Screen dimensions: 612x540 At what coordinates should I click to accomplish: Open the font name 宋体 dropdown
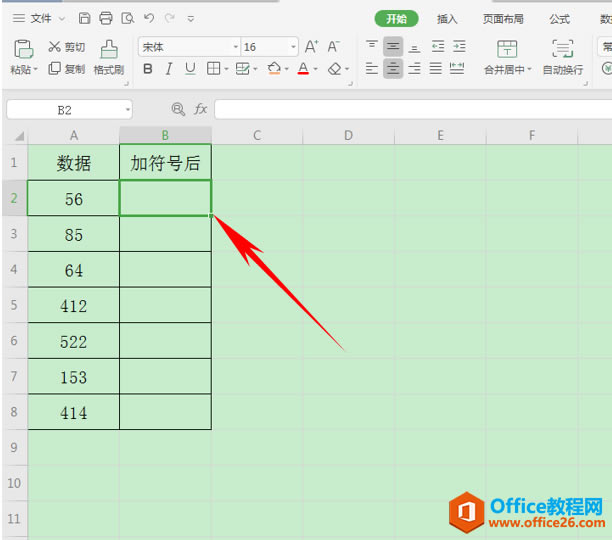(x=236, y=47)
